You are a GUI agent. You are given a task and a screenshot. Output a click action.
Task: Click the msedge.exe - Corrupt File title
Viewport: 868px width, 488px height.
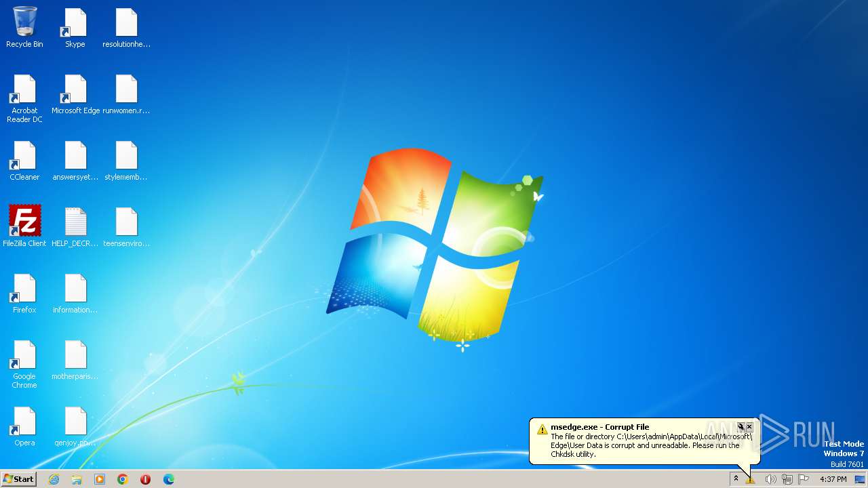pos(599,427)
